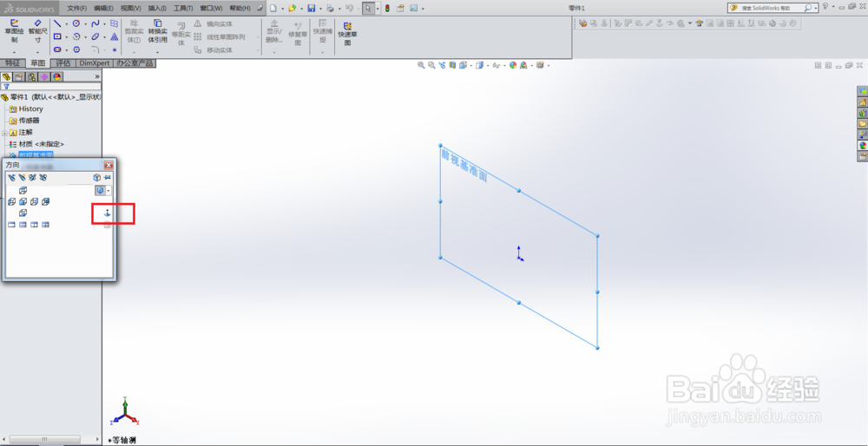Switch to the 评估 tab
Screen dimensions: 868x446
63,63
